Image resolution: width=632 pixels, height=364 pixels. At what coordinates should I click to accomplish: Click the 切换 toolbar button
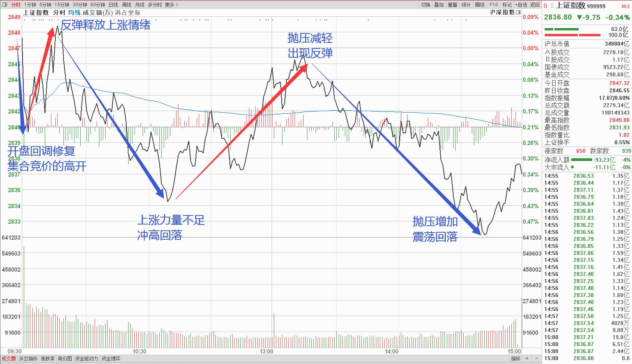[x=425, y=5]
